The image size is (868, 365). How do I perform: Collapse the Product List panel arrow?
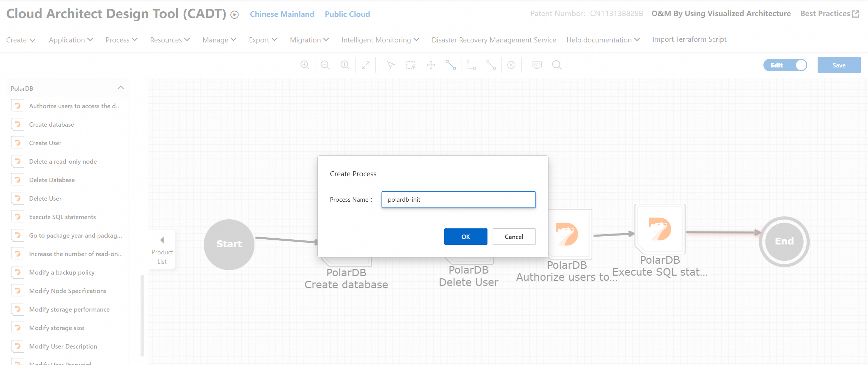tap(162, 240)
